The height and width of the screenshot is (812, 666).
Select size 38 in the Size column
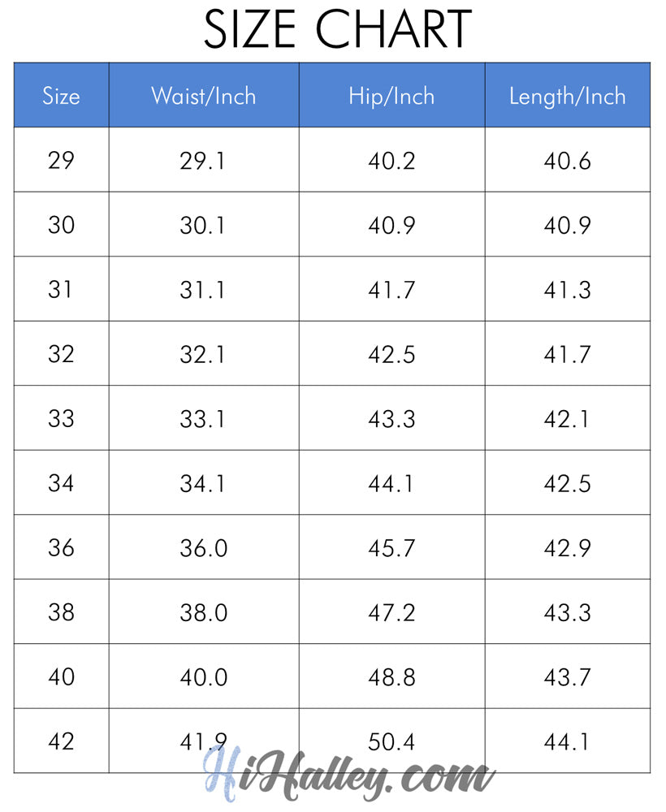[61, 612]
